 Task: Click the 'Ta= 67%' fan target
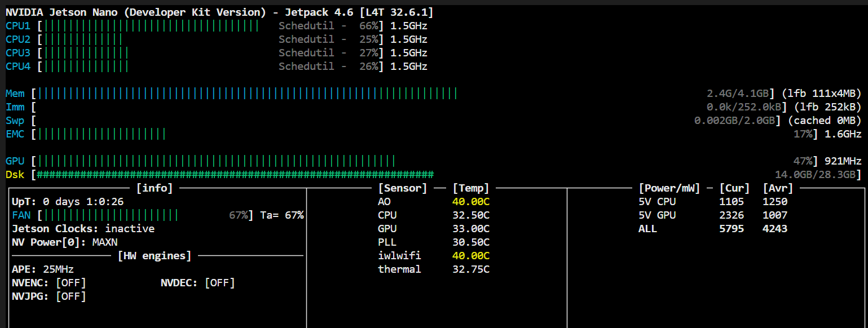[282, 215]
